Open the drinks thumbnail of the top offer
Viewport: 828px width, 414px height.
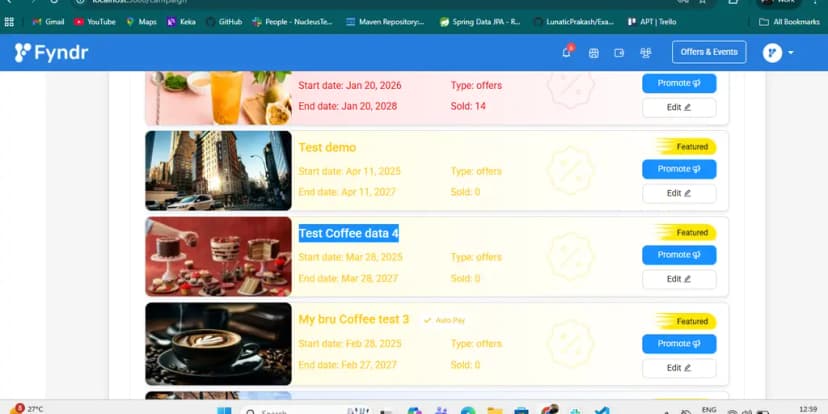click(x=219, y=98)
